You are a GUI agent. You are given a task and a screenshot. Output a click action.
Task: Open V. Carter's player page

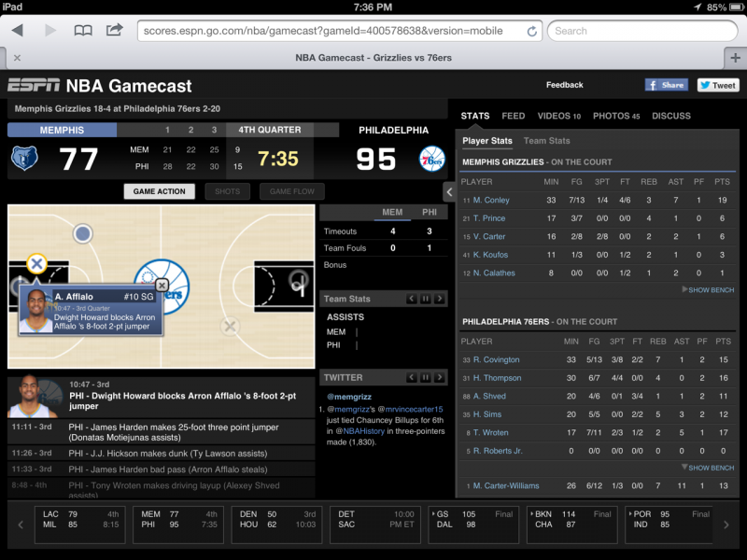point(489,236)
